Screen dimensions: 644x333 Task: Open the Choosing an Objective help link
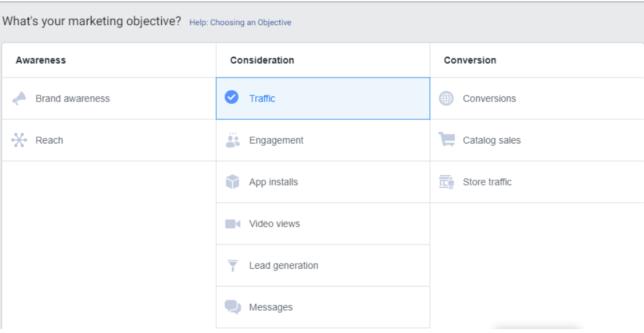(x=240, y=23)
